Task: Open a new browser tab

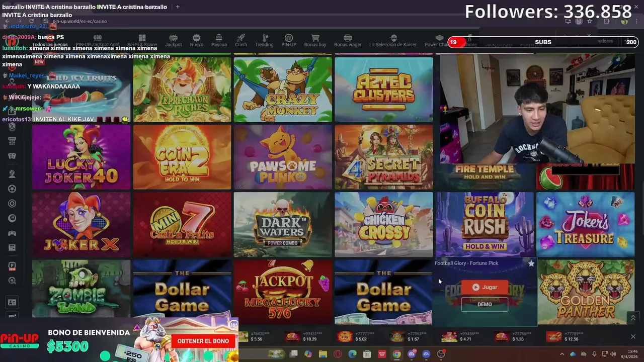Action: coord(178,7)
